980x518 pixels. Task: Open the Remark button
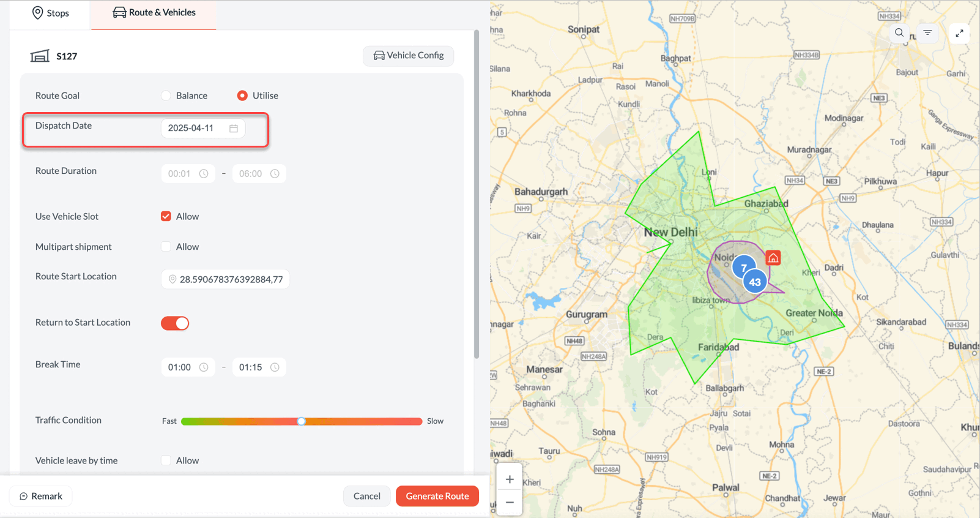pyautogui.click(x=41, y=496)
